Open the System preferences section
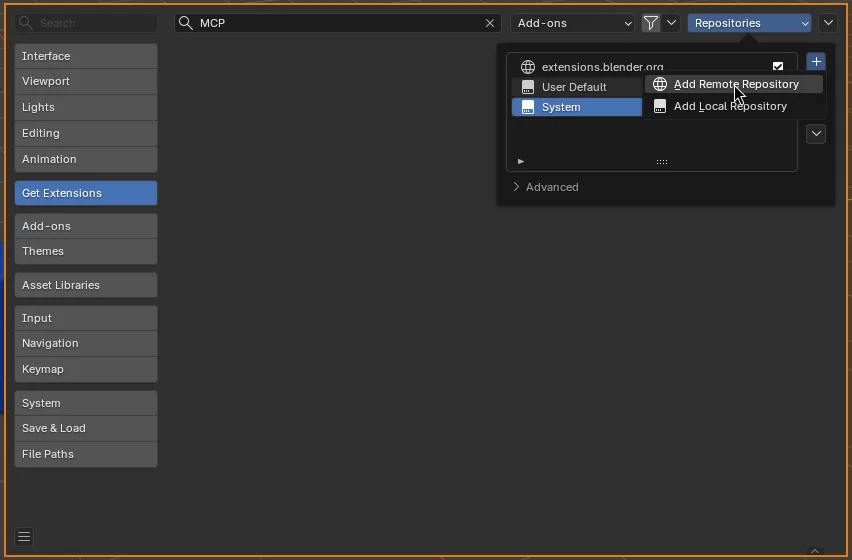This screenshot has height=560, width=852. tap(86, 403)
